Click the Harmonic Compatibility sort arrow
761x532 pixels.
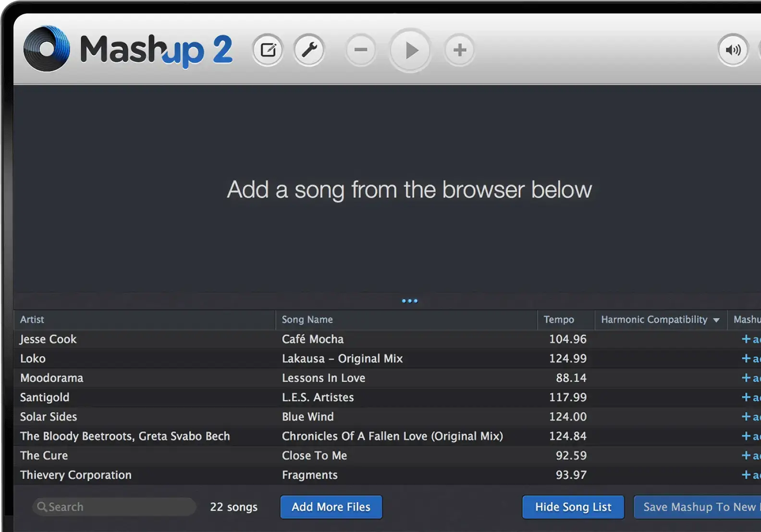[716, 320]
